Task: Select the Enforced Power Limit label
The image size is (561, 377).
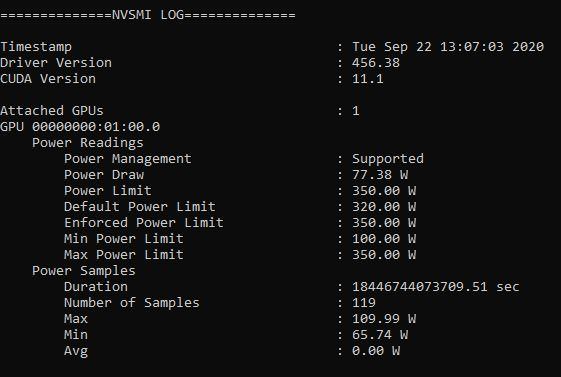Action: pyautogui.click(x=144, y=223)
